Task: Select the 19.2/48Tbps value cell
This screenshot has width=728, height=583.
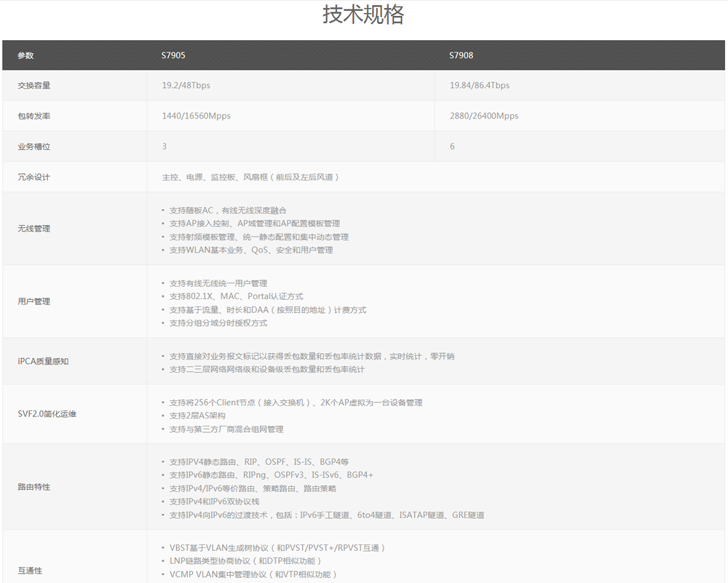Action: pyautogui.click(x=187, y=85)
